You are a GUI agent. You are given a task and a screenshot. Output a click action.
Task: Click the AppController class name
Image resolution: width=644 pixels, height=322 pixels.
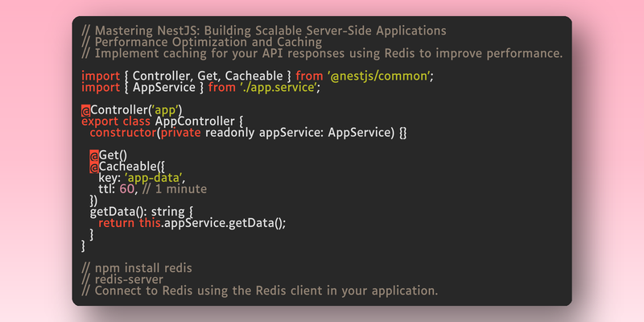coord(195,122)
